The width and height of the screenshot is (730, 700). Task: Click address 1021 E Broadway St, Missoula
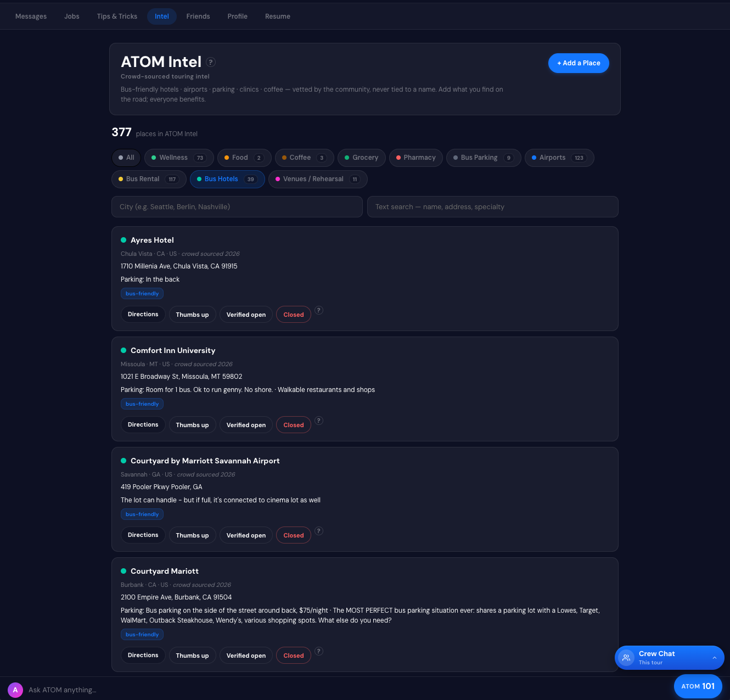pos(181,377)
